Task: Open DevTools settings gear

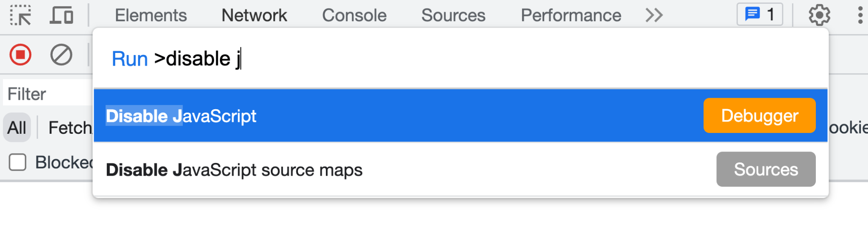Action: click(818, 15)
